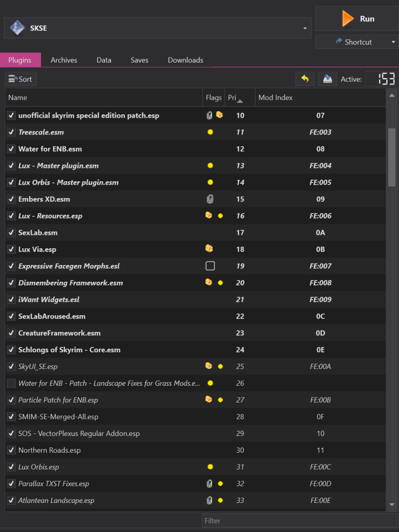
Task: Click the yellow dot on Water for ENB - Patch row
Action: coord(210,383)
